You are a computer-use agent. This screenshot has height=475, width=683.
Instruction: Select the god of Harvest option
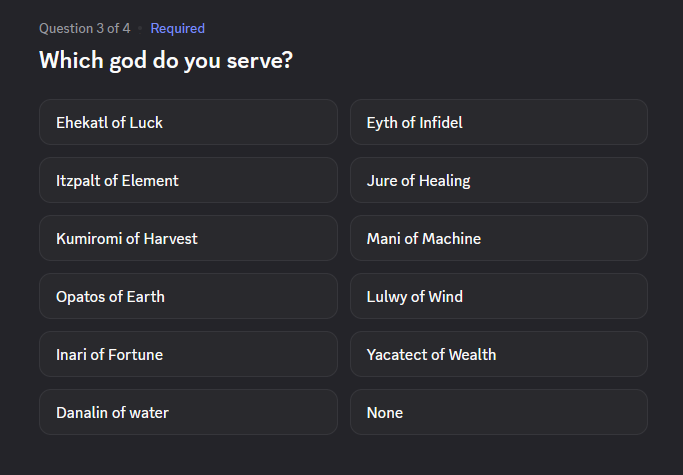(188, 239)
